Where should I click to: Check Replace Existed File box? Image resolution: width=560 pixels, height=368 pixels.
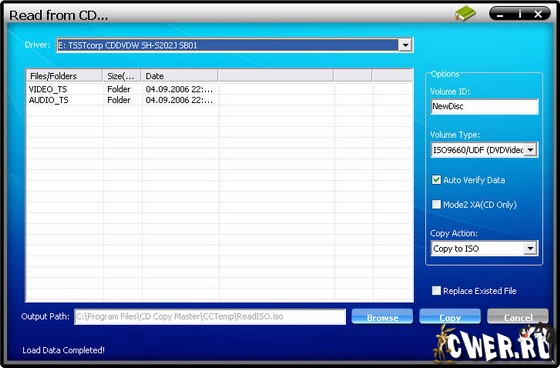tap(436, 290)
